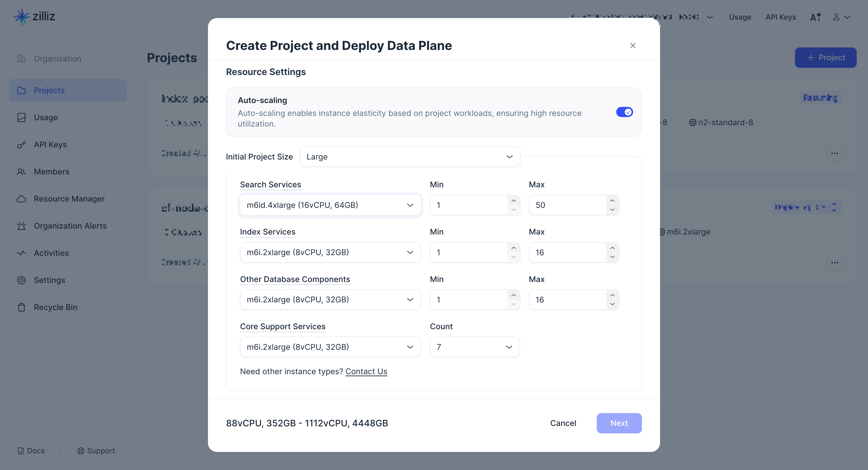Image resolution: width=868 pixels, height=470 pixels.
Task: Click the Organization building icon in sidebar
Action: 21,59
